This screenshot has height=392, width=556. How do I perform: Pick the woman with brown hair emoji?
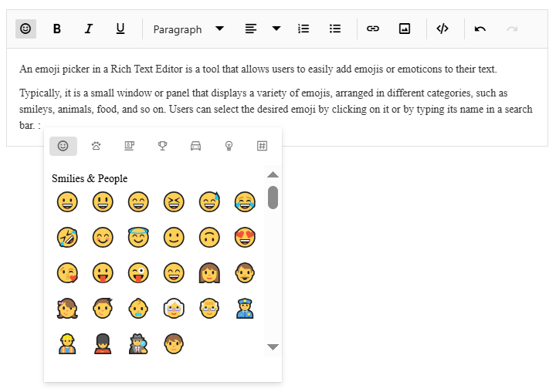click(x=209, y=273)
